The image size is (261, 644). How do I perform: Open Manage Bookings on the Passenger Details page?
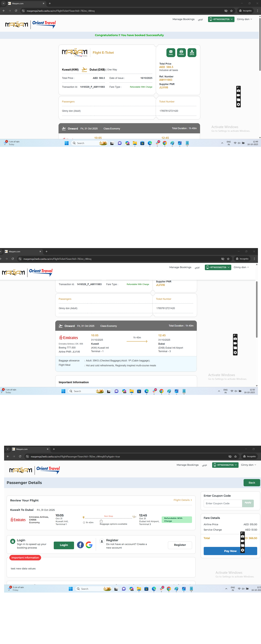coord(187,465)
